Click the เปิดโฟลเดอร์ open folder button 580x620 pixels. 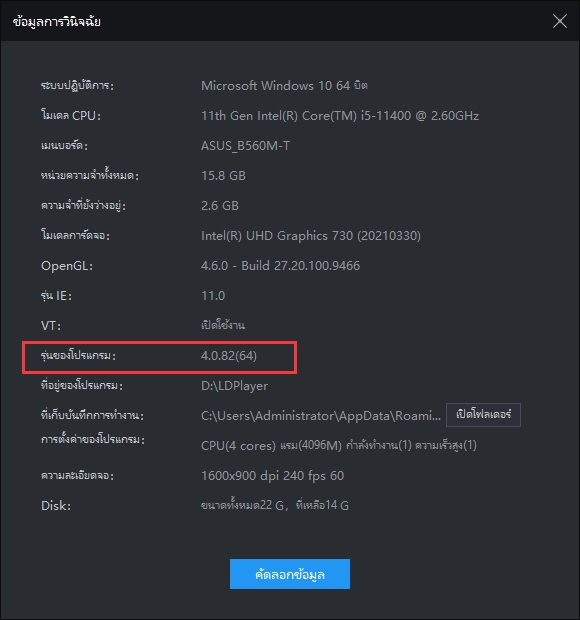pos(483,415)
